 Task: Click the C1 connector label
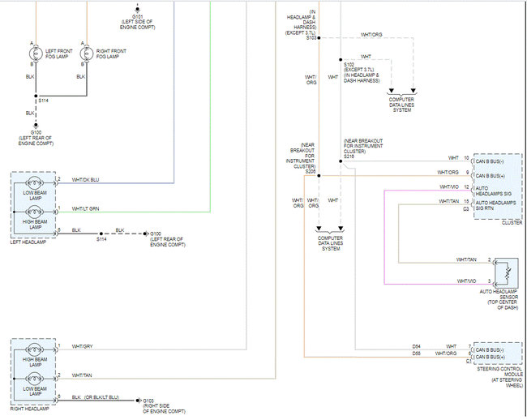[x=468, y=362]
